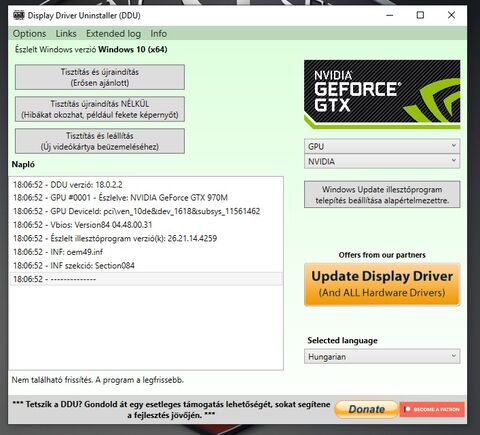
Task: Click Tisztítás és újraindítás button
Action: (100, 77)
